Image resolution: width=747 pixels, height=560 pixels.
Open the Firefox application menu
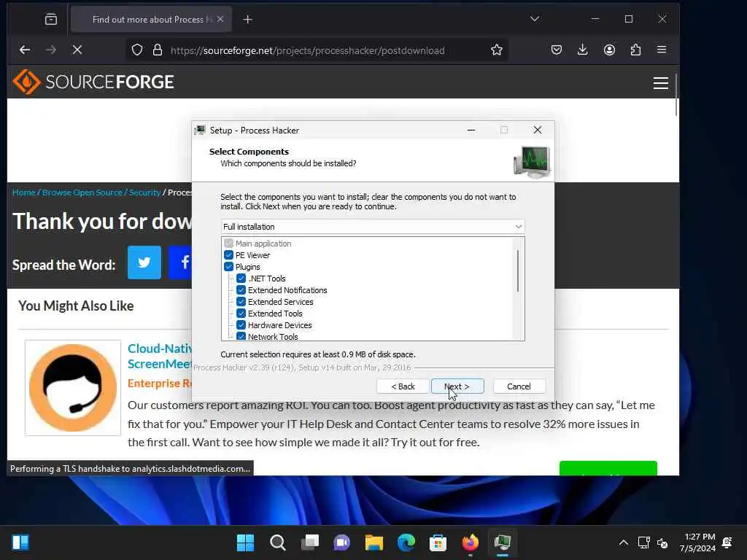click(662, 50)
